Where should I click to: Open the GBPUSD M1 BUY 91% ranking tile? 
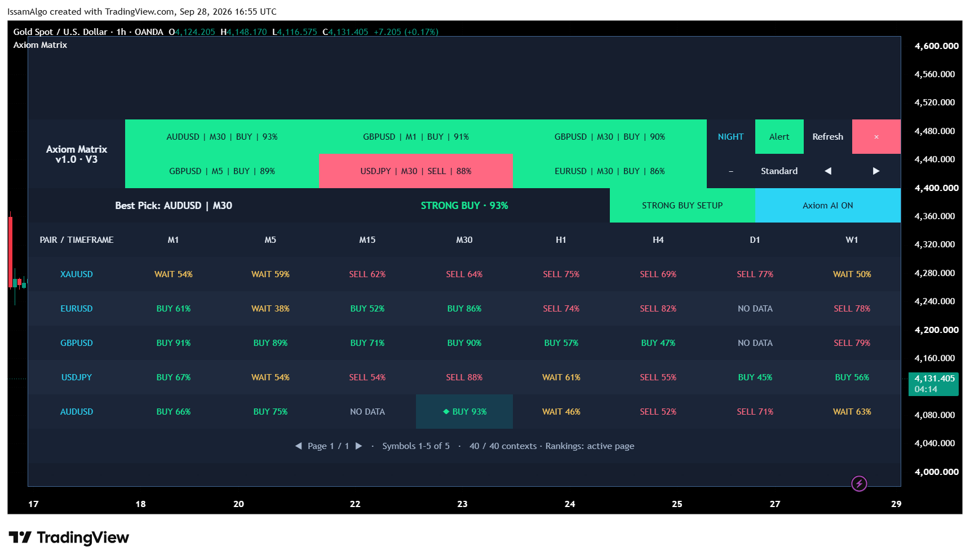pyautogui.click(x=416, y=137)
